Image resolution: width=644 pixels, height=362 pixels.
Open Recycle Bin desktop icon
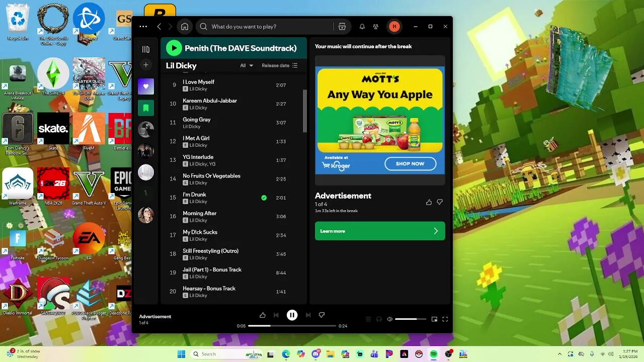pos(18,23)
